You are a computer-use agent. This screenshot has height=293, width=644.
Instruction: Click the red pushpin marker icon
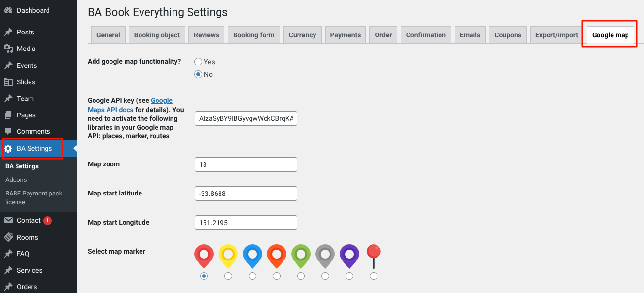[x=374, y=256]
